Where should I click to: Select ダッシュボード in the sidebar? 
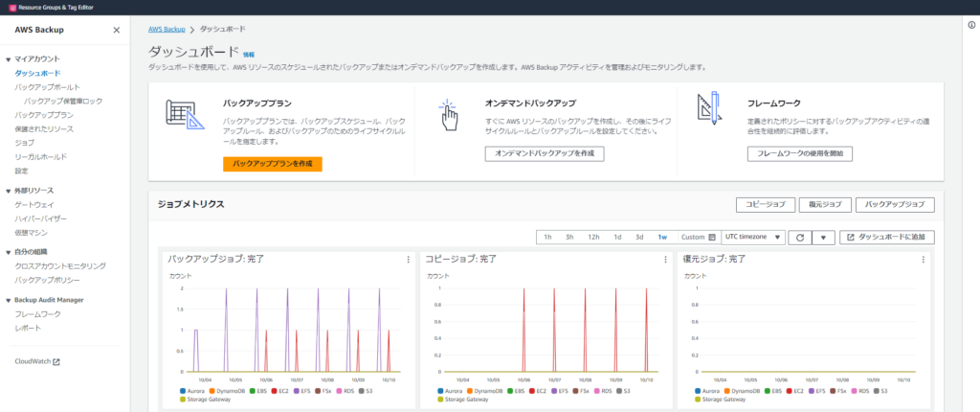coord(37,73)
